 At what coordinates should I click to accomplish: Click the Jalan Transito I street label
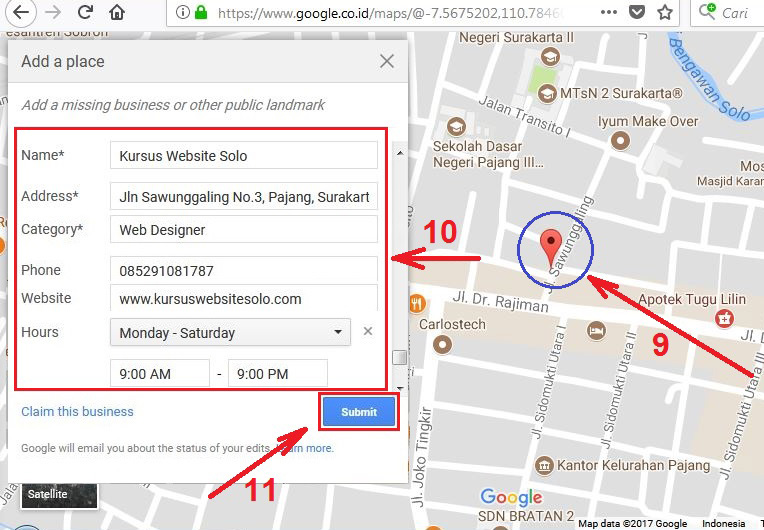(524, 116)
